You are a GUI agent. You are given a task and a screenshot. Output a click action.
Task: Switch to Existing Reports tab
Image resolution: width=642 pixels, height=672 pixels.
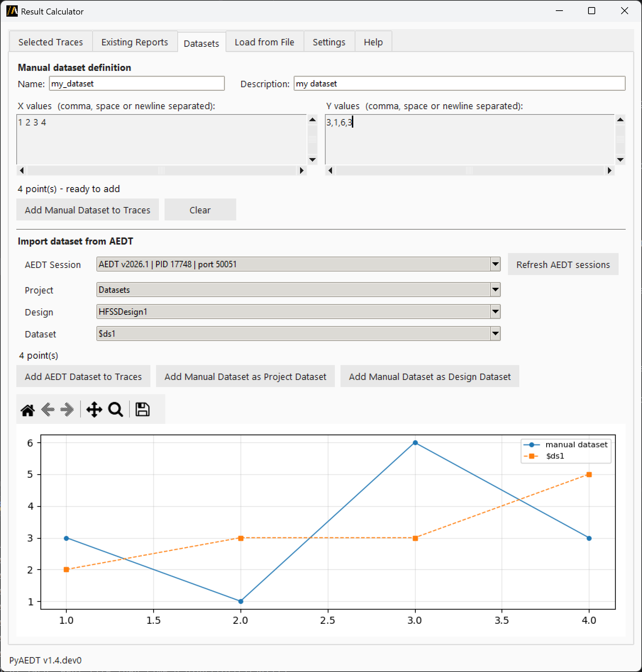[x=135, y=42]
